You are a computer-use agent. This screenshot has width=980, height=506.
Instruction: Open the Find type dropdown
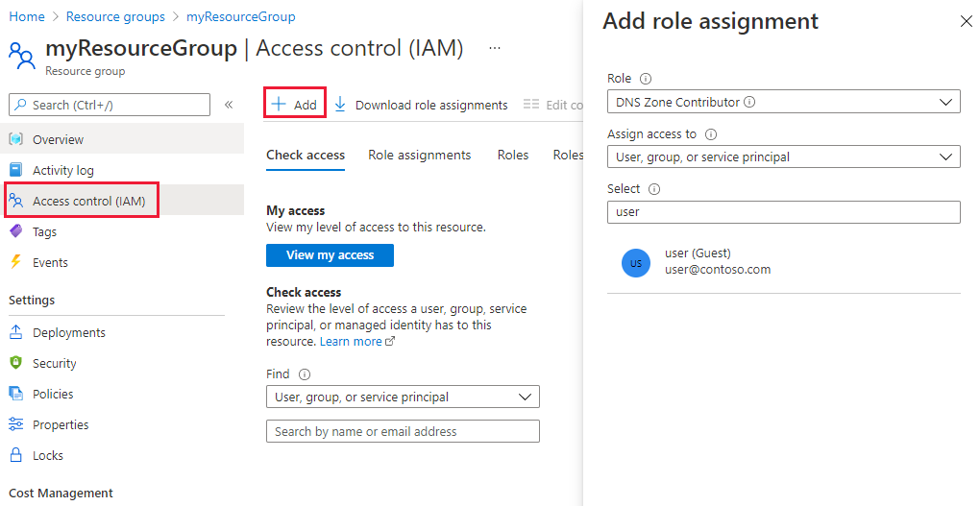click(525, 397)
